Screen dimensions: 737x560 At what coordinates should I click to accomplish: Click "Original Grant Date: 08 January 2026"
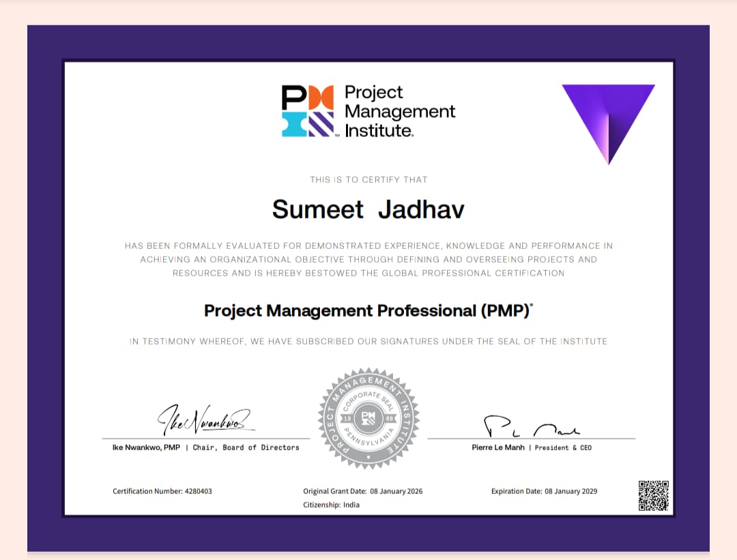[363, 491]
